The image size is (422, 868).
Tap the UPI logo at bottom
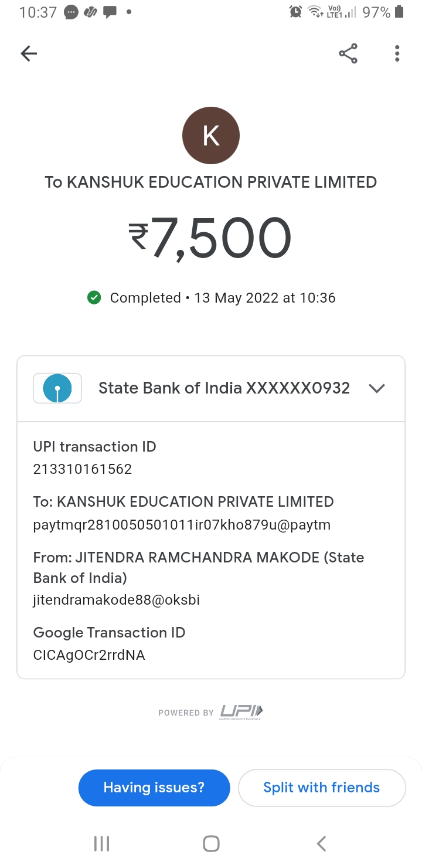click(x=241, y=712)
